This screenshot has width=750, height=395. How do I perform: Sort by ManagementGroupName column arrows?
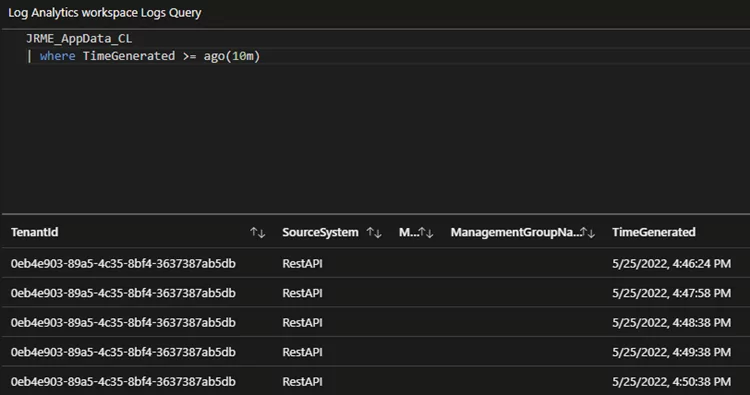pyautogui.click(x=587, y=233)
